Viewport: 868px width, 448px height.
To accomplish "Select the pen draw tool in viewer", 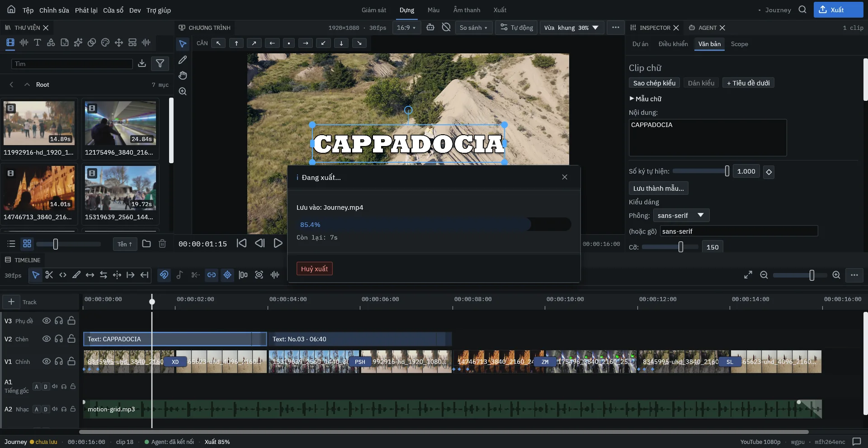I will coord(183,60).
